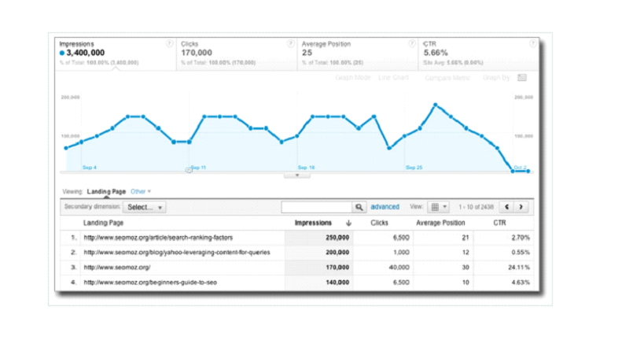The width and height of the screenshot is (644, 362).
Task: Sort by Landing Page column header
Action: pyautogui.click(x=103, y=223)
